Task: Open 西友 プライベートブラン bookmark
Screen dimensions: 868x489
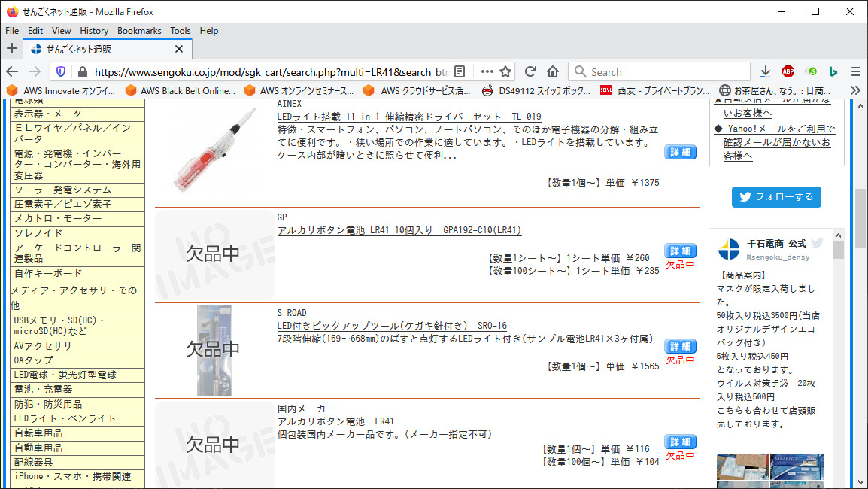Action: 655,90
